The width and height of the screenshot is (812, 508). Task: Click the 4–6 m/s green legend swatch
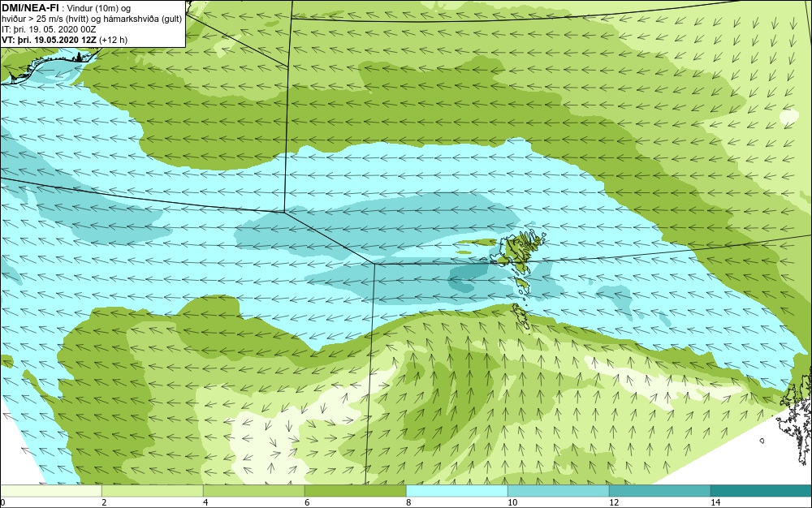(x=253, y=491)
